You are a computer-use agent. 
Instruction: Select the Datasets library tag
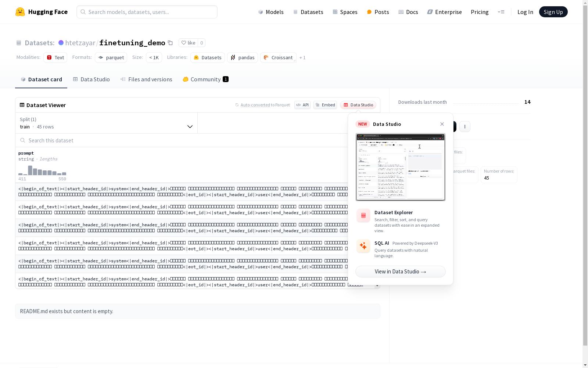[208, 57]
